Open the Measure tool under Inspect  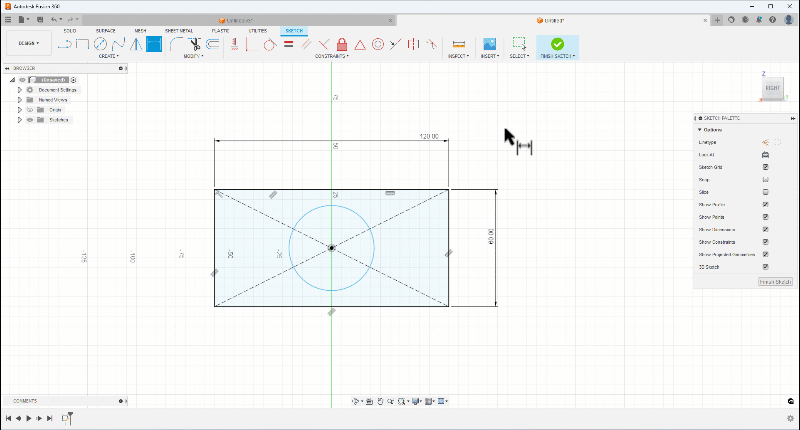click(x=459, y=44)
